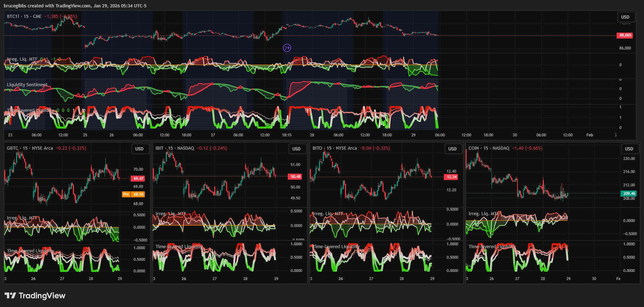The image size is (644, 307).
Task: Select the Liquidity Sentiment indicator label
Action: (x=27, y=85)
